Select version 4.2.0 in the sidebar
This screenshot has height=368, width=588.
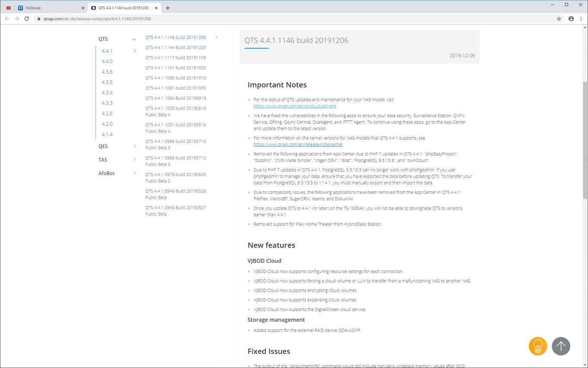(x=107, y=124)
